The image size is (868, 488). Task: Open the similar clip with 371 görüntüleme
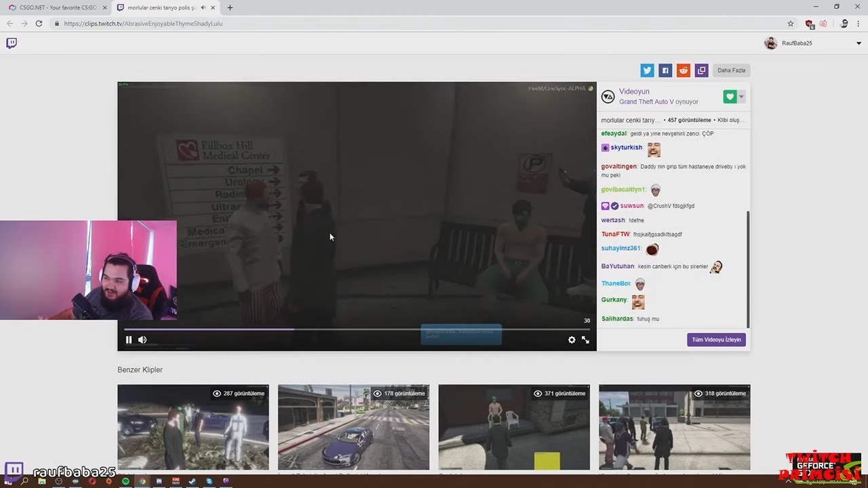(514, 428)
